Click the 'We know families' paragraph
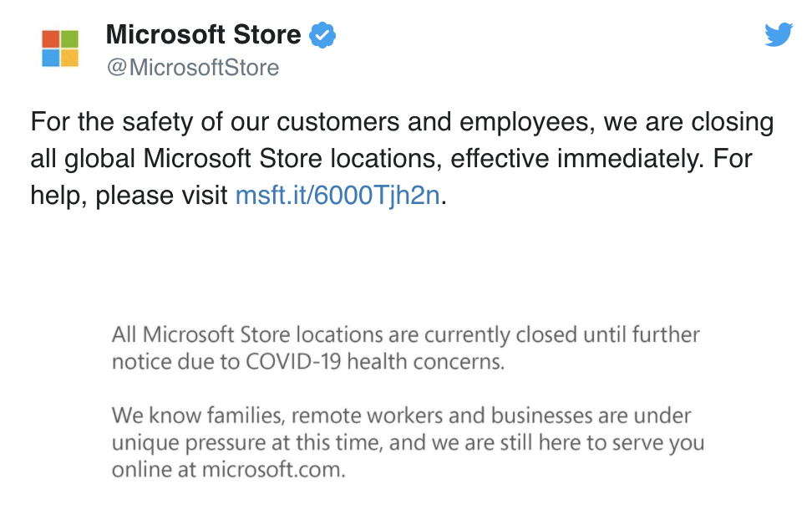The height and width of the screenshot is (510, 812). point(408,442)
